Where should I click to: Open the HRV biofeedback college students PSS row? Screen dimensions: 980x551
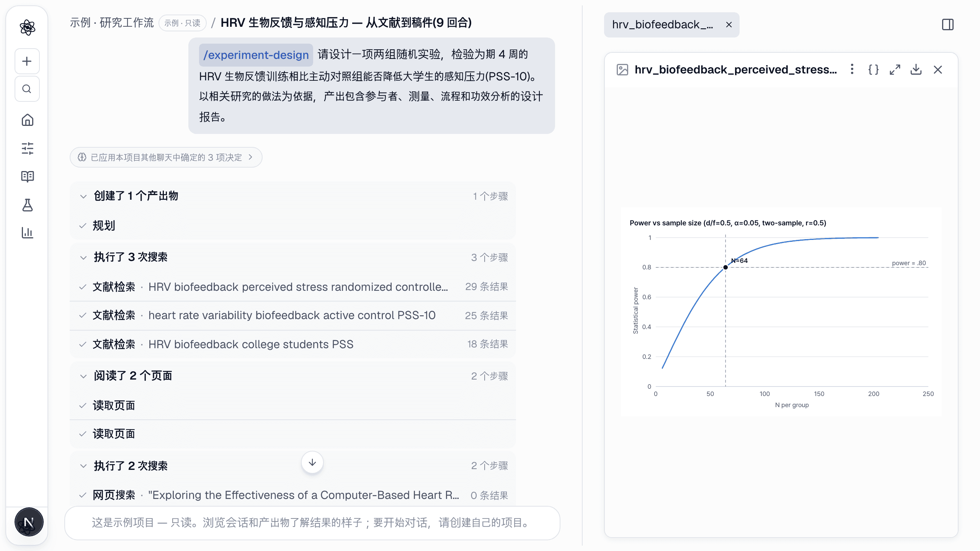point(293,344)
